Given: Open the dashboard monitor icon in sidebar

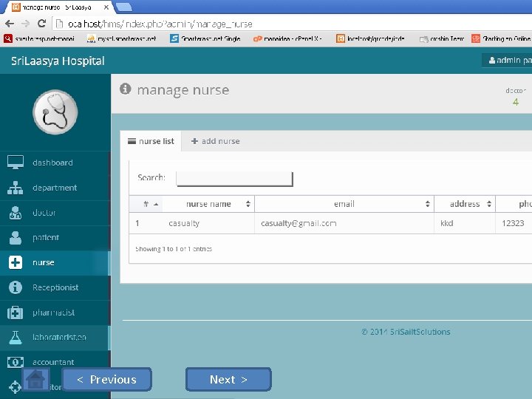Looking at the screenshot, I should pos(16,162).
